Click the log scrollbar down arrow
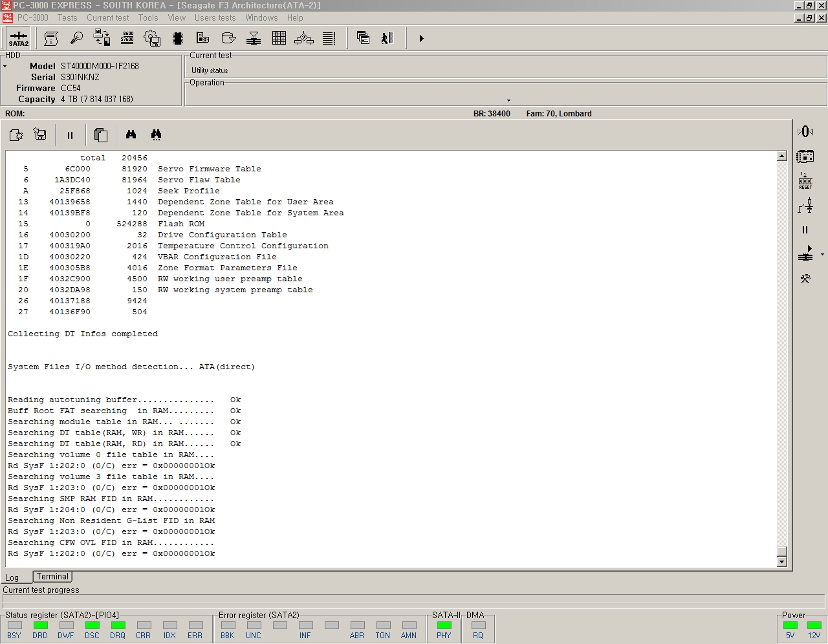Viewport: 828px width, 644px height. [781, 561]
